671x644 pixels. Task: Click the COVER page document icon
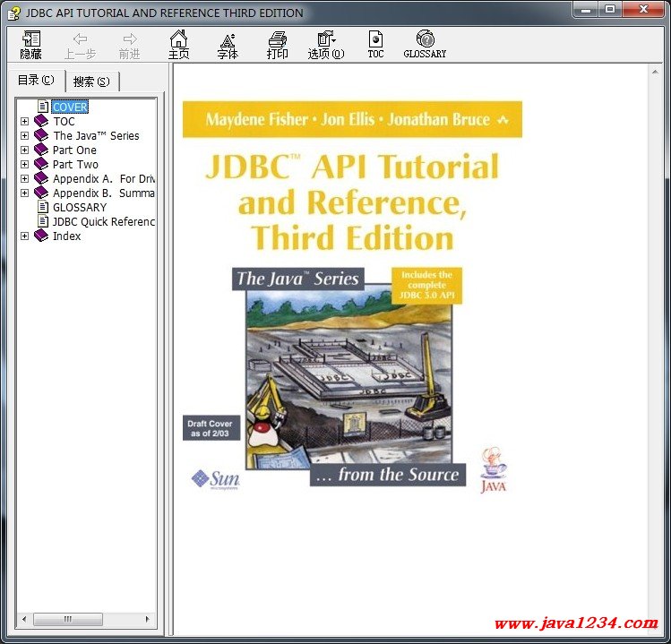tap(43, 106)
